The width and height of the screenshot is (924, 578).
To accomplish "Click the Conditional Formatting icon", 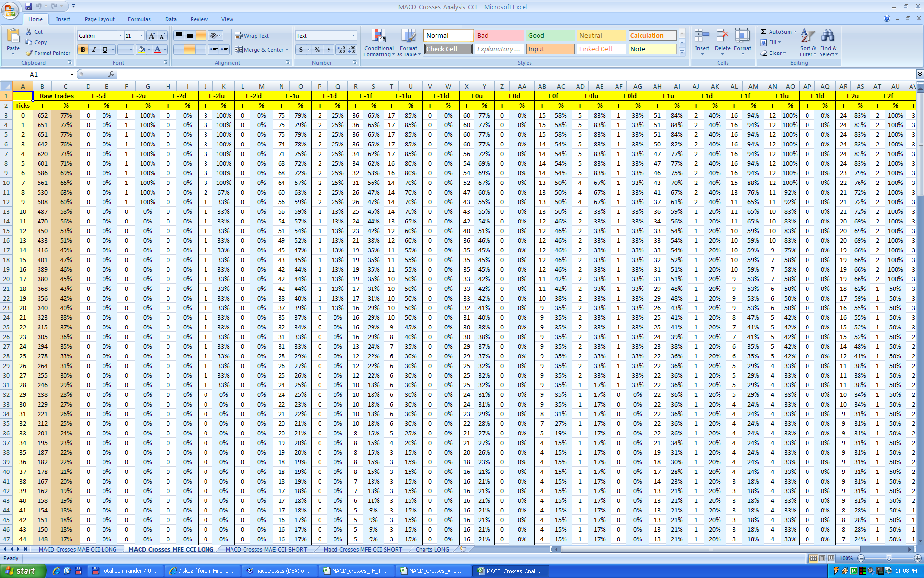I will click(379, 37).
